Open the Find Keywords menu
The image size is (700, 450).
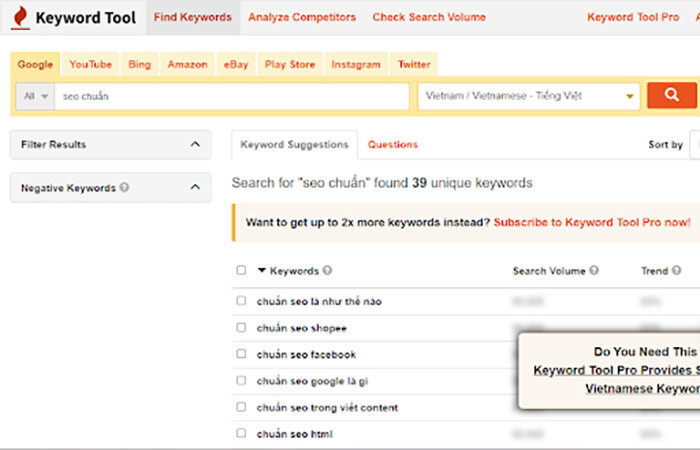click(x=193, y=17)
